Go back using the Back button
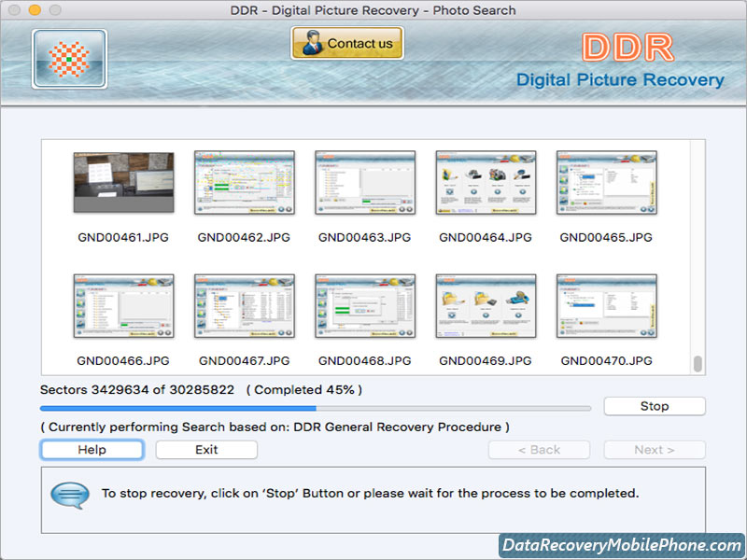The width and height of the screenshot is (747, 560). pos(539,449)
